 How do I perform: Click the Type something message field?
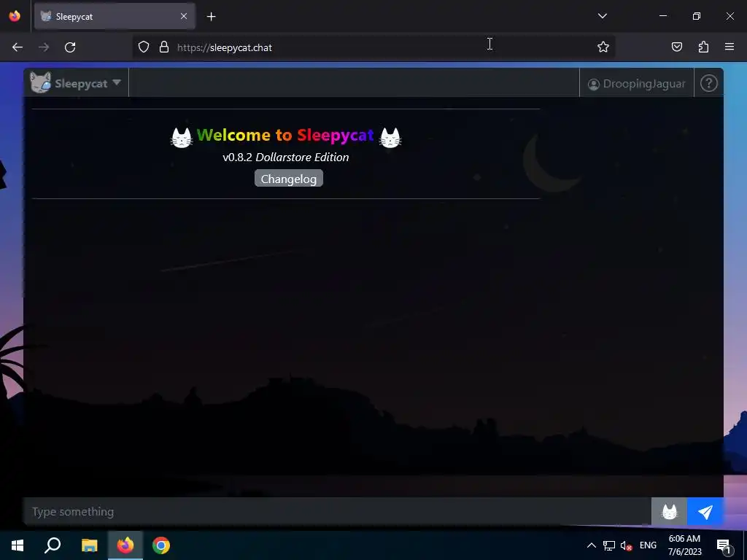point(337,512)
